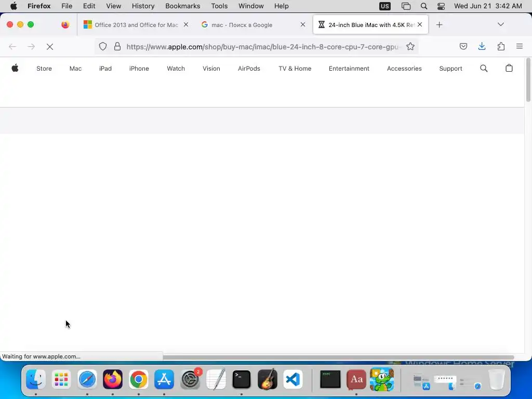Close the 24-inch Blue iMac tab
This screenshot has height=399, width=532.
tap(420, 24)
